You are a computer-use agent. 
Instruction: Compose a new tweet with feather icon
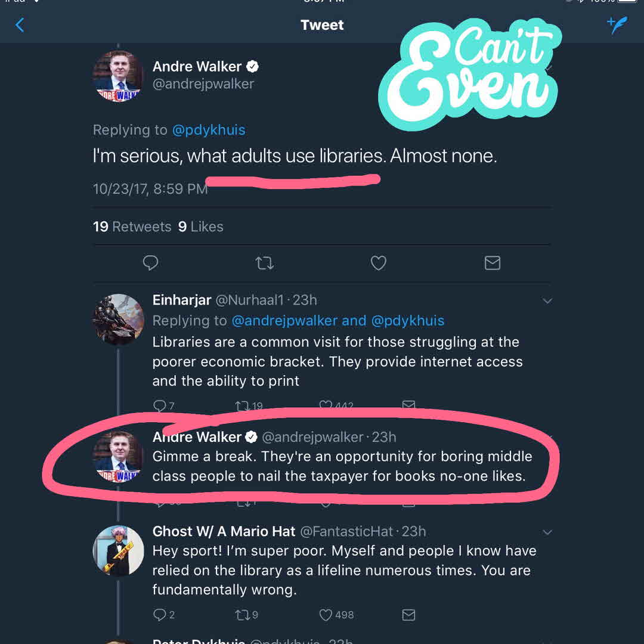(x=617, y=25)
